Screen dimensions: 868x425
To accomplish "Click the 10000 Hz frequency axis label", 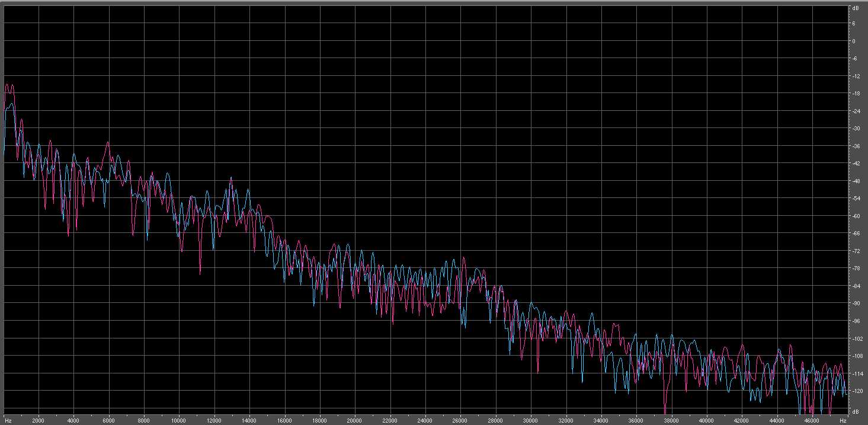I will click(178, 420).
